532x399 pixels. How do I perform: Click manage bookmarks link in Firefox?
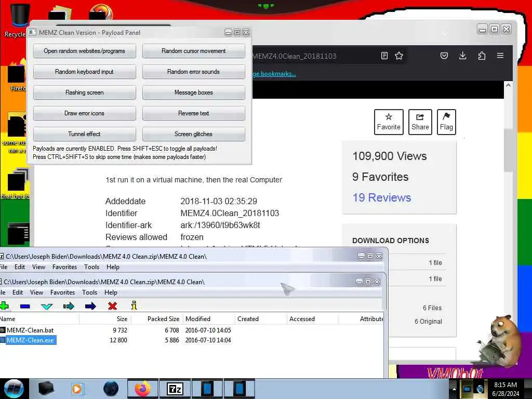pyautogui.click(x=274, y=74)
